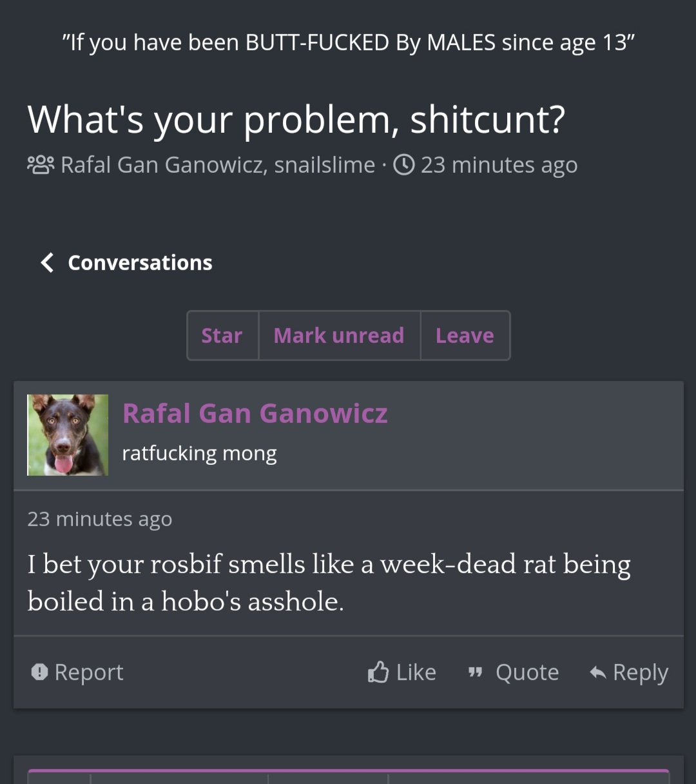
Task: Click the clock icon in conversation header
Action: (x=403, y=165)
